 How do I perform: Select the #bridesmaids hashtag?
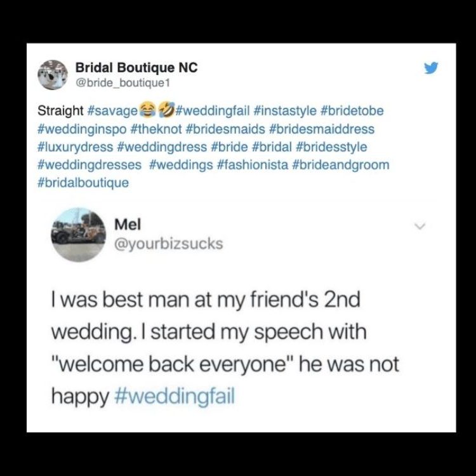pos(225,129)
